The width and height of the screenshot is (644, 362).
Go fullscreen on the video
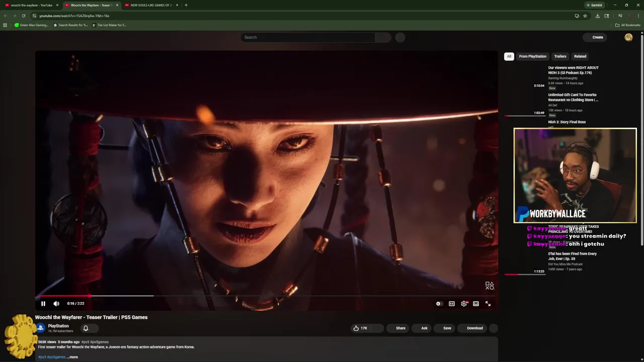tap(488, 304)
